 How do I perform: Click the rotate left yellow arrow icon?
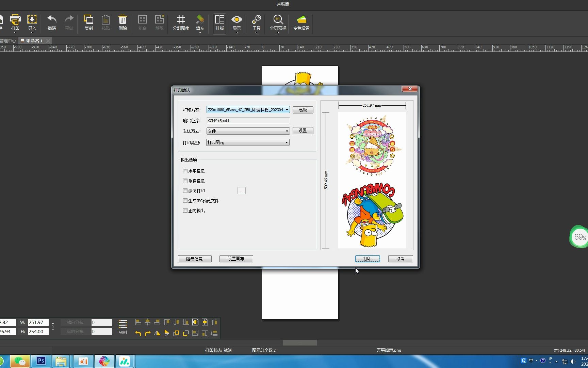pos(138,333)
